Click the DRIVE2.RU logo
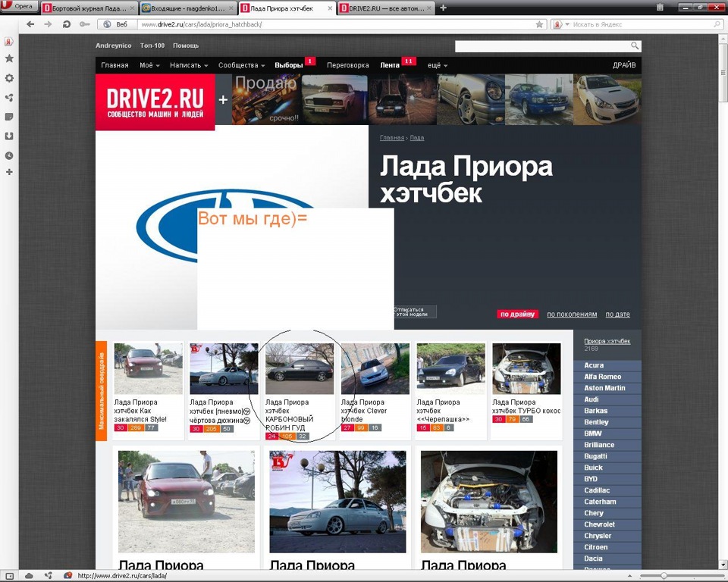The width and height of the screenshot is (728, 582). pyautogui.click(x=155, y=102)
